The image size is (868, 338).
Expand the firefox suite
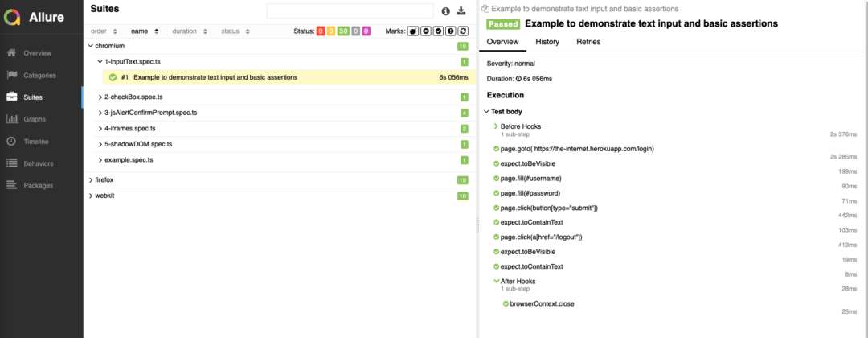pyautogui.click(x=104, y=180)
